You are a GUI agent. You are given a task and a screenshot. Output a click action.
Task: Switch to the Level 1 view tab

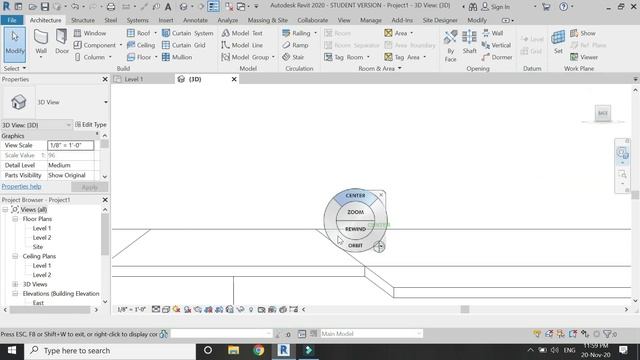(x=134, y=79)
